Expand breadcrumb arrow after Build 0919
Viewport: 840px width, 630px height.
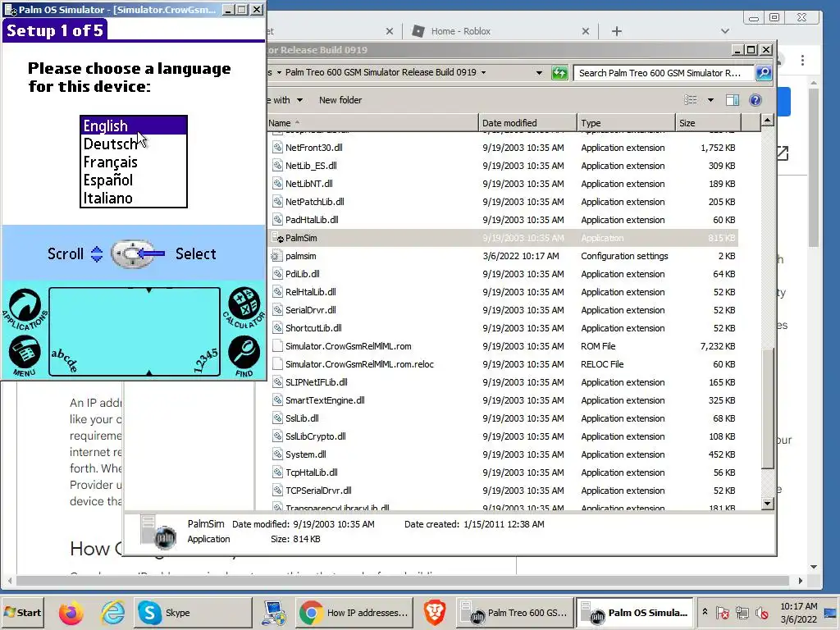(x=483, y=72)
